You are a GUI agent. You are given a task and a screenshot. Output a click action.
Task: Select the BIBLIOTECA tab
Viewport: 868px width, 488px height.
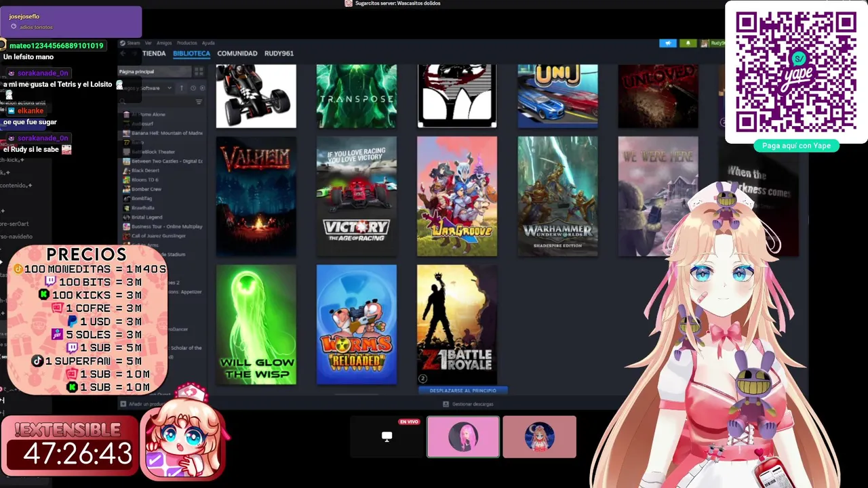pos(191,54)
